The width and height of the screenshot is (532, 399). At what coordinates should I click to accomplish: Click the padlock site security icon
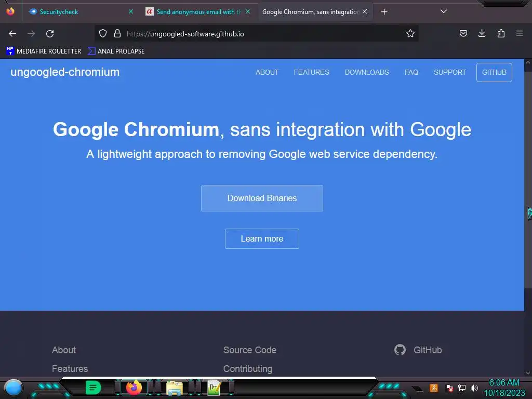coord(117,33)
